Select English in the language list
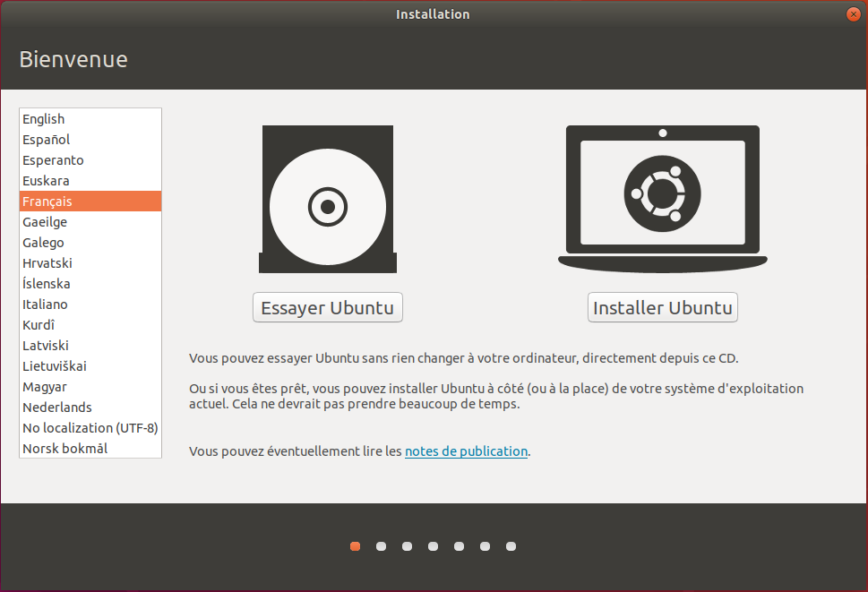The image size is (868, 592). tap(44, 119)
